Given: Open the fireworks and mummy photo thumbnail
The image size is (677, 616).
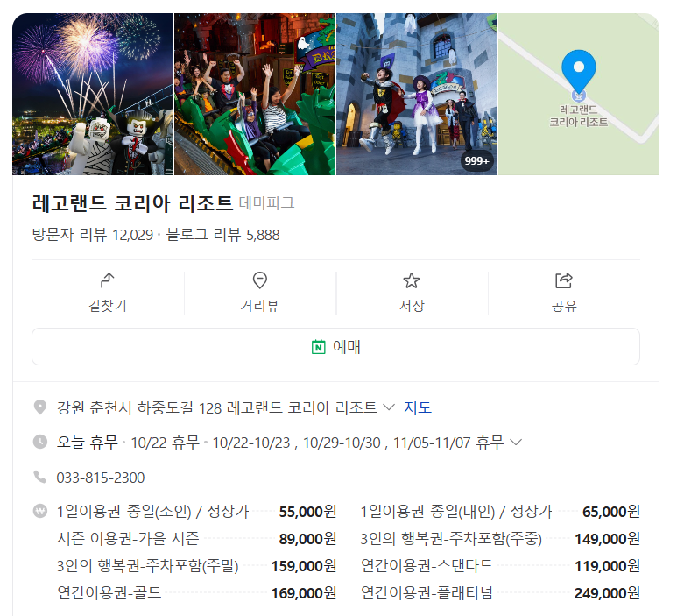Looking at the screenshot, I should [93, 94].
